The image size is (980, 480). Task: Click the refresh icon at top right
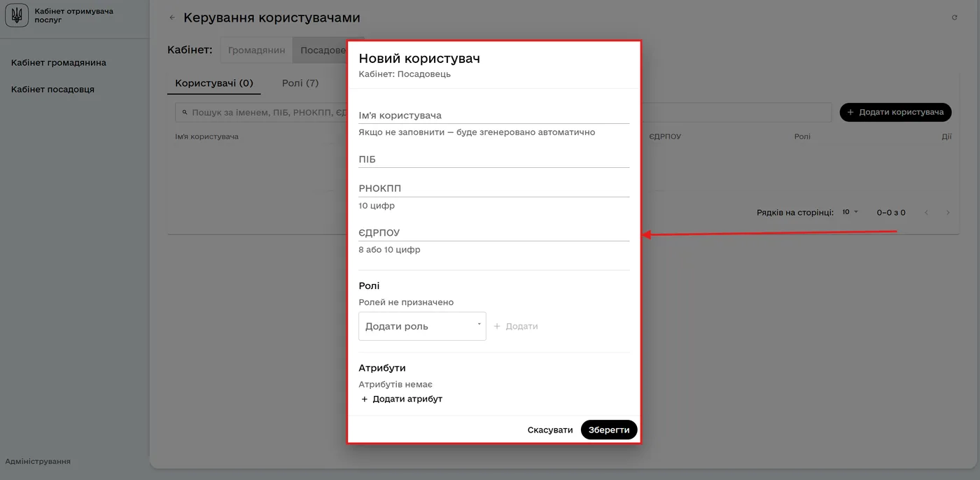coord(954,17)
